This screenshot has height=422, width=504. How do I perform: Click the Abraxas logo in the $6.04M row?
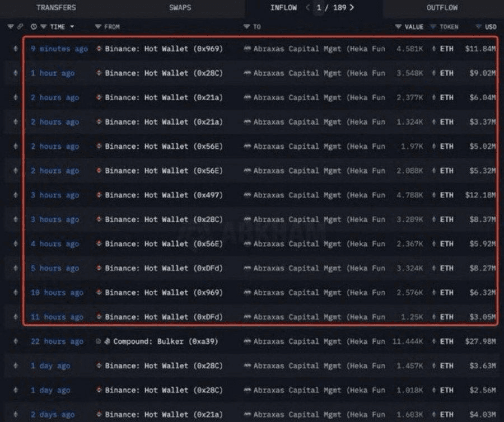tap(247, 97)
